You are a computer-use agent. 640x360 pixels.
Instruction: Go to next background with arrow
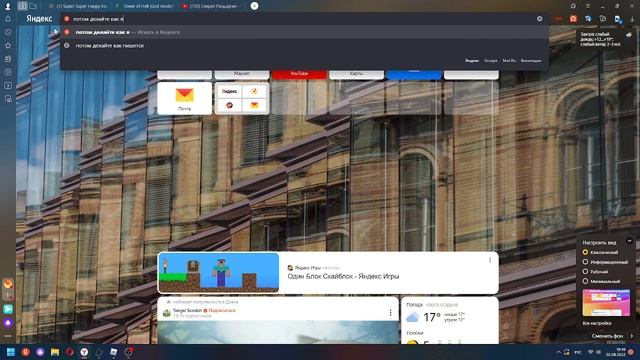point(632,336)
